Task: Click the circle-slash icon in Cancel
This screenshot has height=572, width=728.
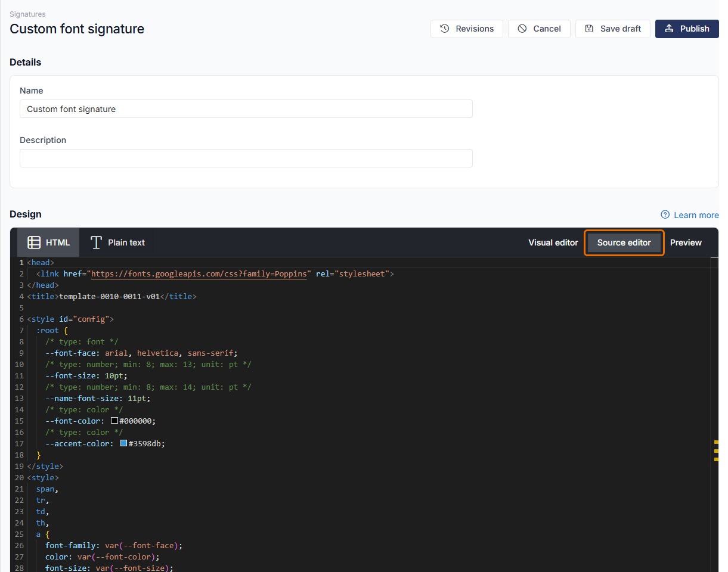Action: (x=522, y=29)
